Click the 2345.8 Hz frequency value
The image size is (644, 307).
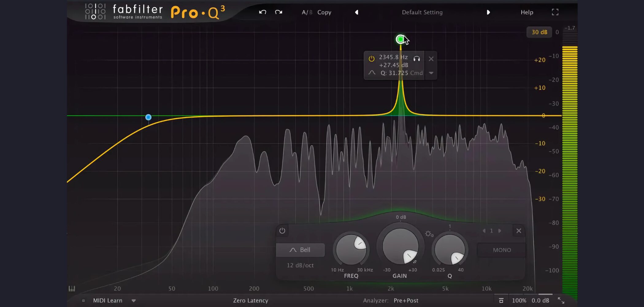point(393,57)
